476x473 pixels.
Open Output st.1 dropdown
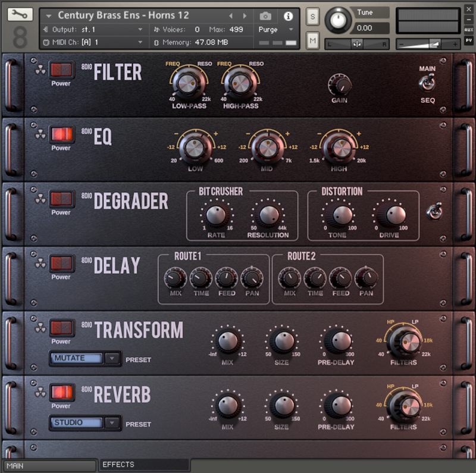tap(140, 29)
